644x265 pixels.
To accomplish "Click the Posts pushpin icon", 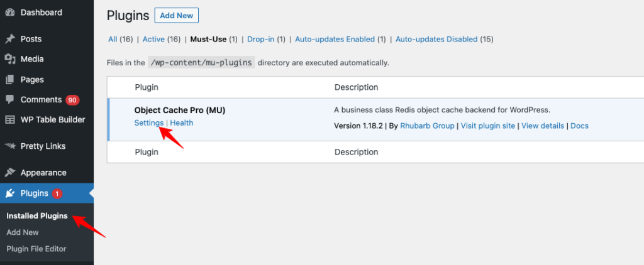I will point(10,39).
